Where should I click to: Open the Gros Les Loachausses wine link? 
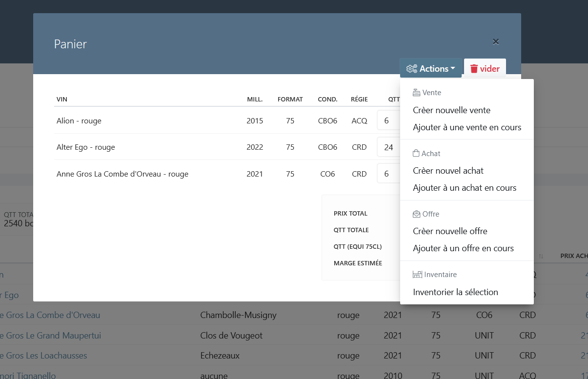pyautogui.click(x=44, y=356)
